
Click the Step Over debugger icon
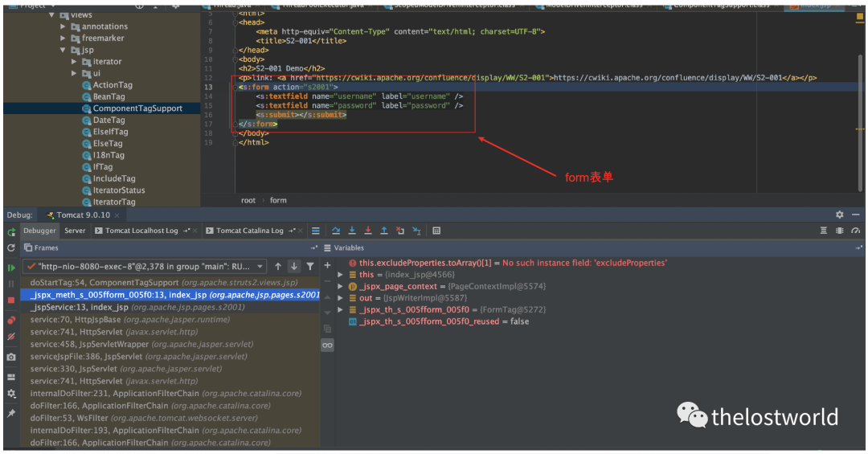pyautogui.click(x=336, y=231)
